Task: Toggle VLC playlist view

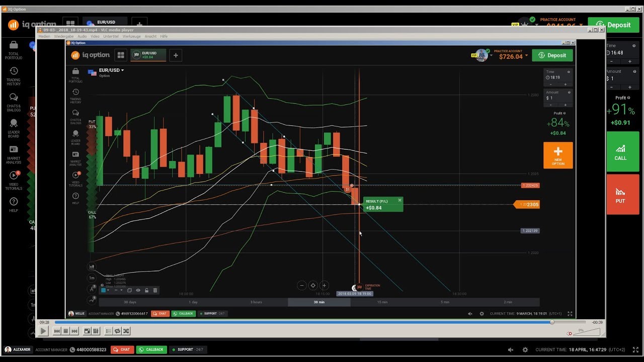Action: pyautogui.click(x=108, y=331)
